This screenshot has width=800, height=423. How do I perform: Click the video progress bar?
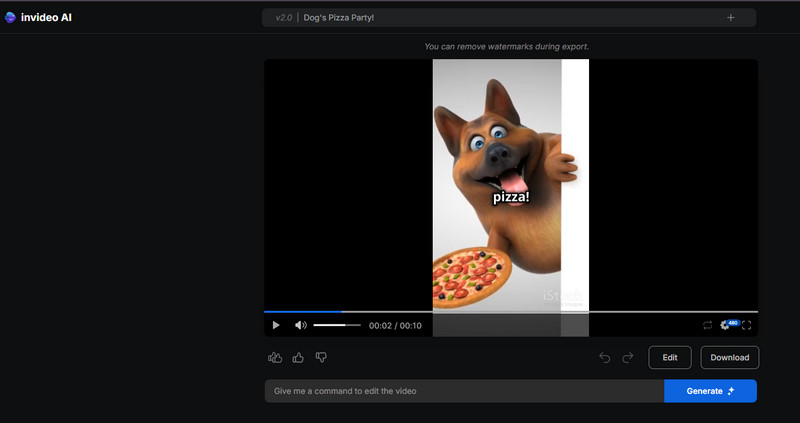pyautogui.click(x=511, y=311)
